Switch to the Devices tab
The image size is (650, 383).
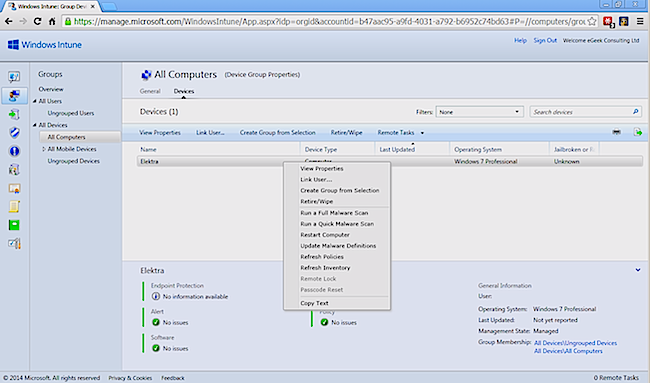[x=184, y=91]
